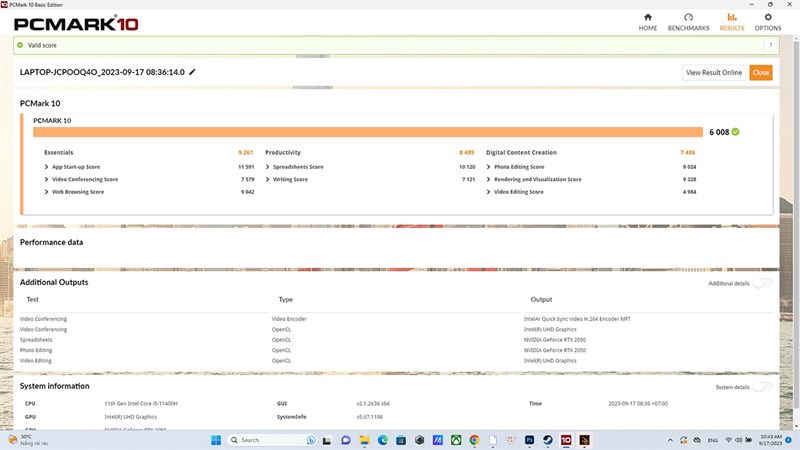Switch to the RESULTS tab
The height and width of the screenshot is (450, 800).
click(732, 22)
